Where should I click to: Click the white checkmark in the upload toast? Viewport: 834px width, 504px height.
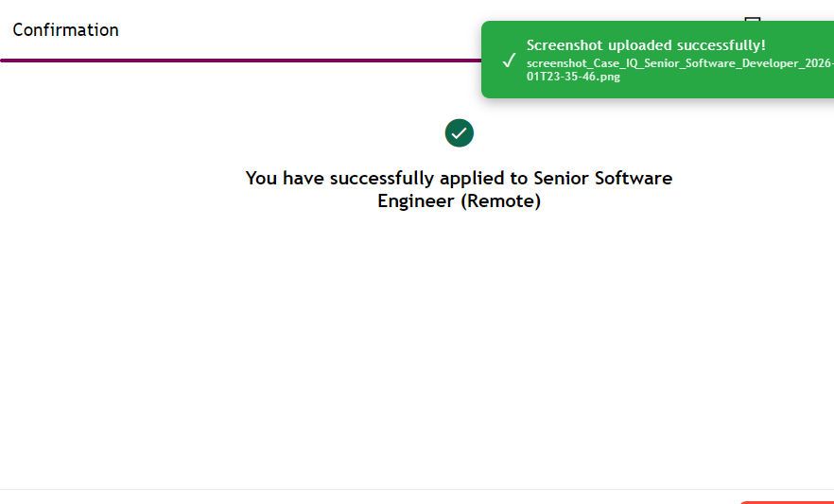509,61
